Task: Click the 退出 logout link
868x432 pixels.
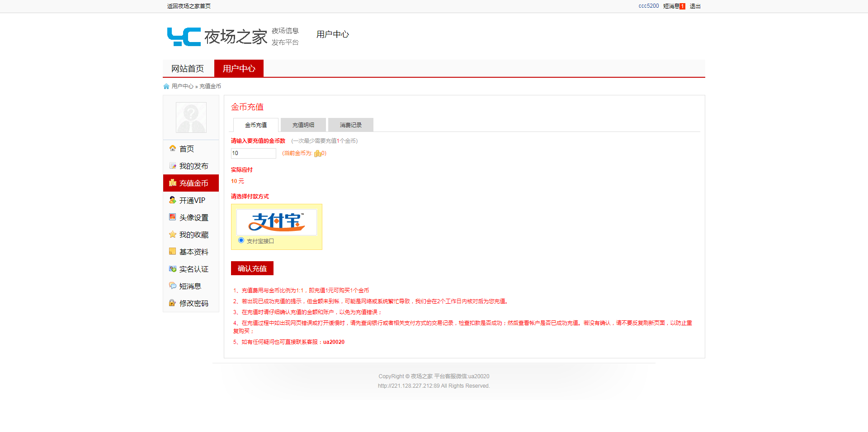Action: pyautogui.click(x=695, y=6)
